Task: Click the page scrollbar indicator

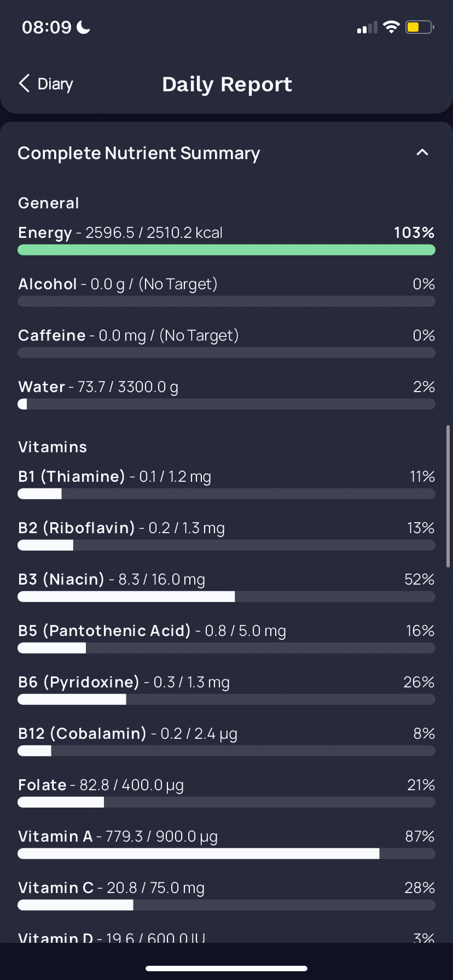Action: [x=448, y=497]
